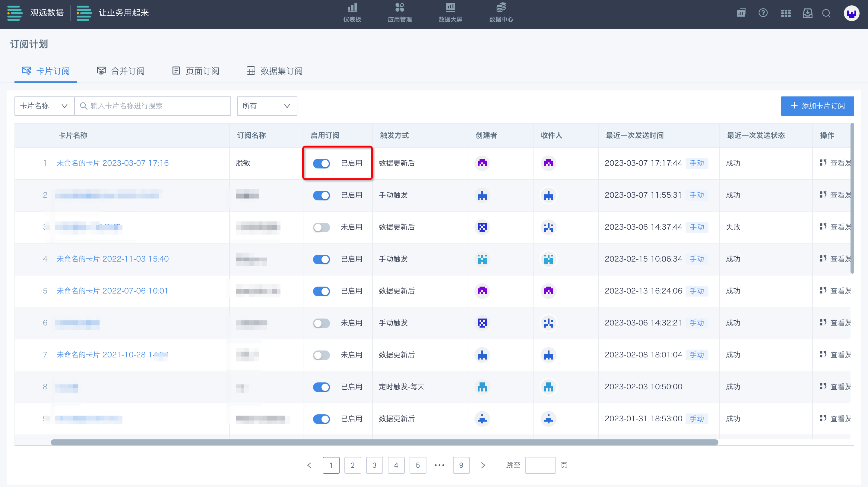Viewport: 868px width, 487px height.
Task: Click the top-bar search icon
Action: click(x=826, y=13)
